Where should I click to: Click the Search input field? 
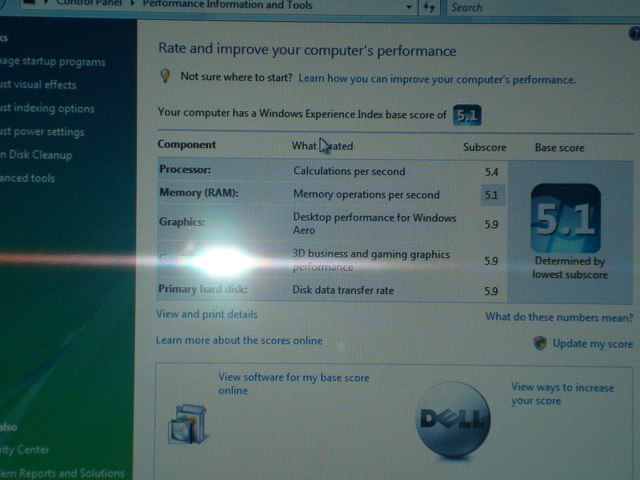[543, 7]
